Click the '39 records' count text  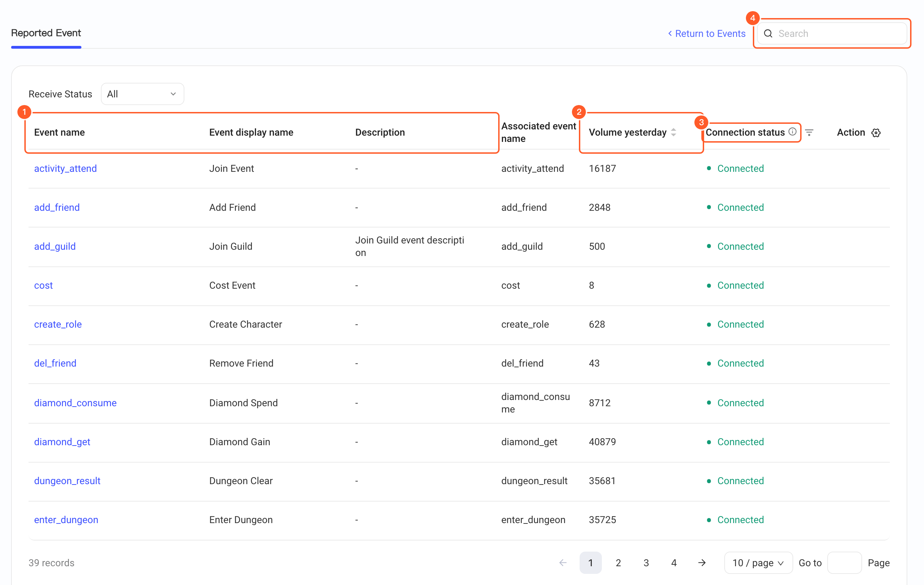(51, 563)
